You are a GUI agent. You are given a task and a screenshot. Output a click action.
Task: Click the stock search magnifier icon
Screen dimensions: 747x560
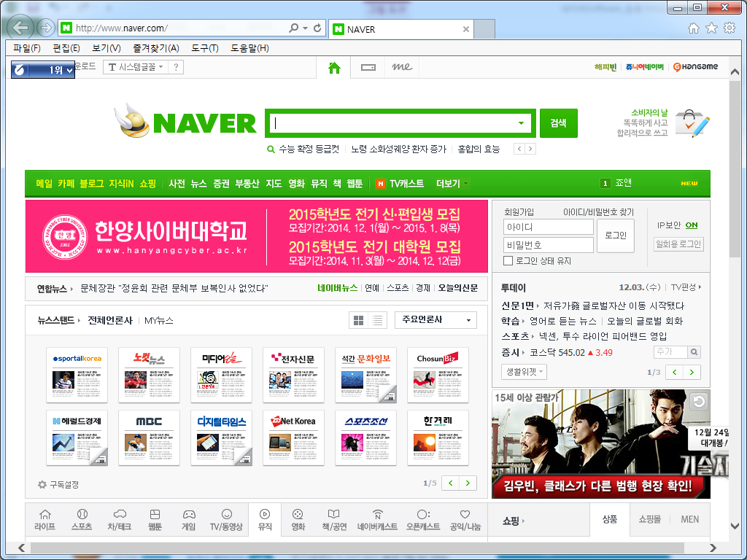coord(694,352)
